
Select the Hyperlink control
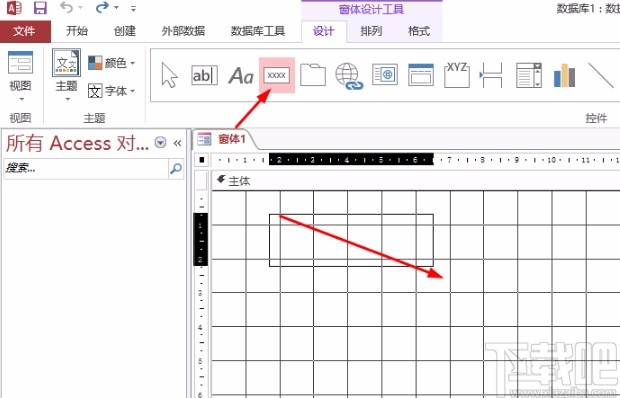click(349, 76)
